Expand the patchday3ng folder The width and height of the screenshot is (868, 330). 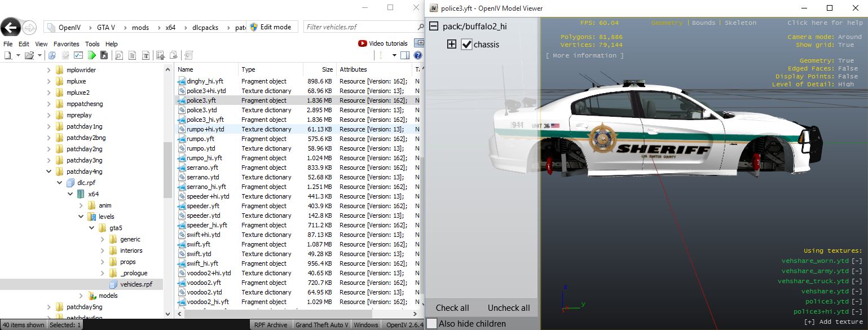click(49, 160)
